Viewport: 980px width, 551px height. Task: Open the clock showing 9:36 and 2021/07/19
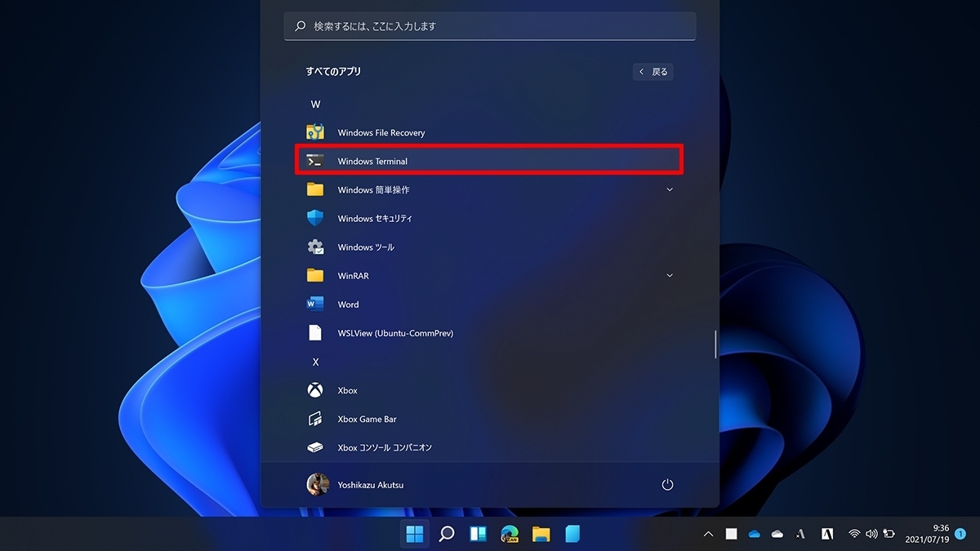(x=927, y=534)
